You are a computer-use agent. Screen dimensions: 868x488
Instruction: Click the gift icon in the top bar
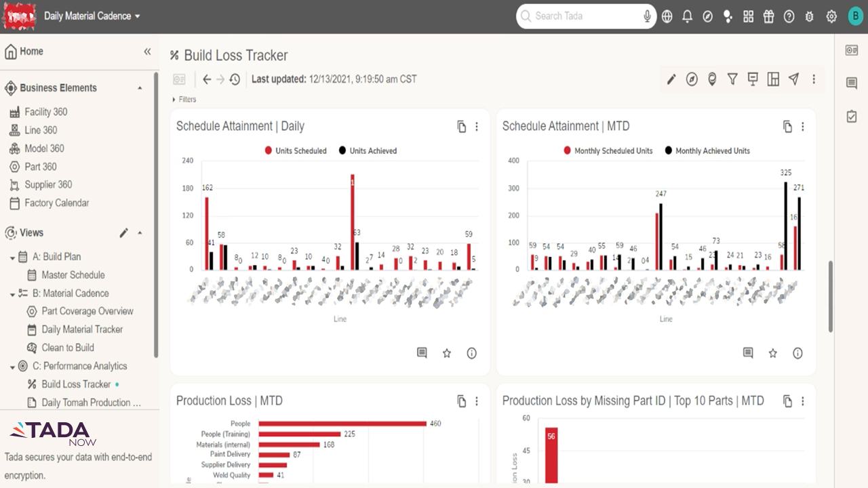(768, 16)
